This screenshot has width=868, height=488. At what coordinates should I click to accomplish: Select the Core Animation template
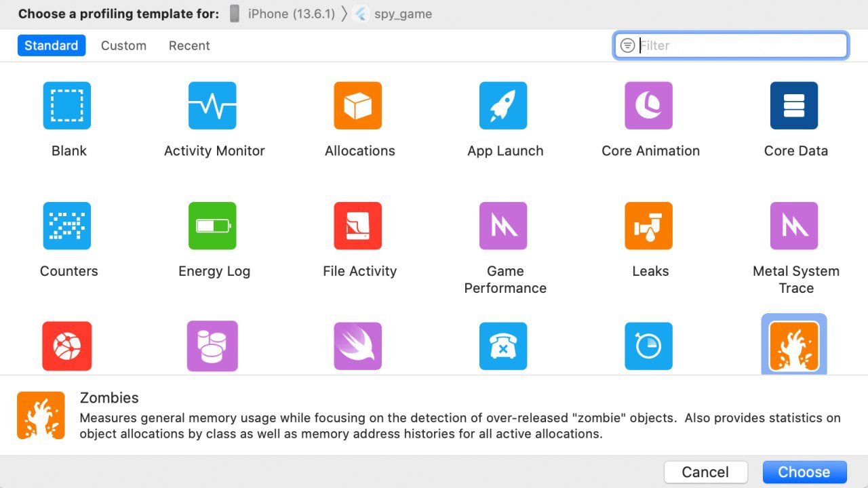click(x=649, y=106)
